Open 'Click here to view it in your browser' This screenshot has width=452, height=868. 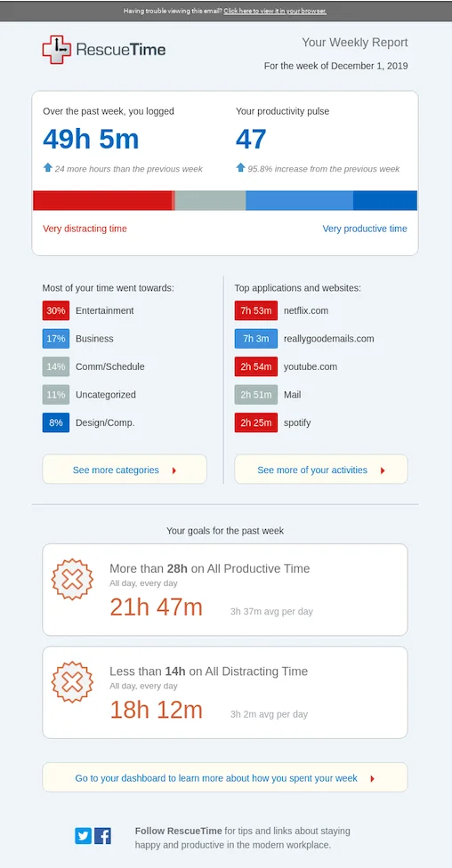(x=275, y=11)
